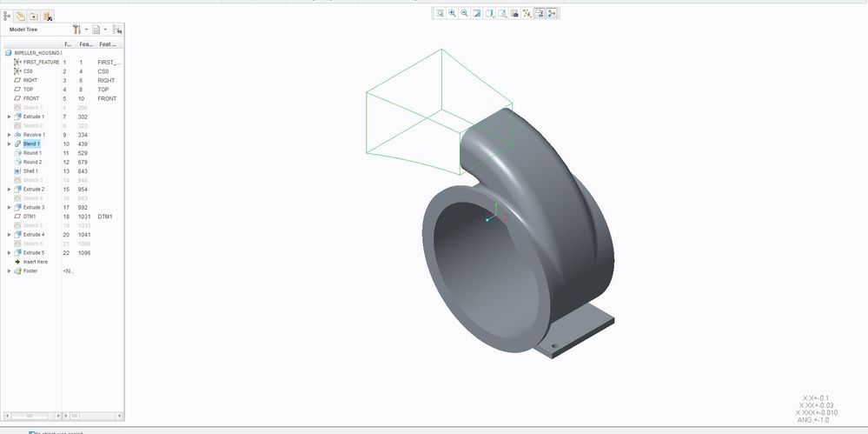
Task: Select the Round 1 feature
Action: (x=32, y=153)
